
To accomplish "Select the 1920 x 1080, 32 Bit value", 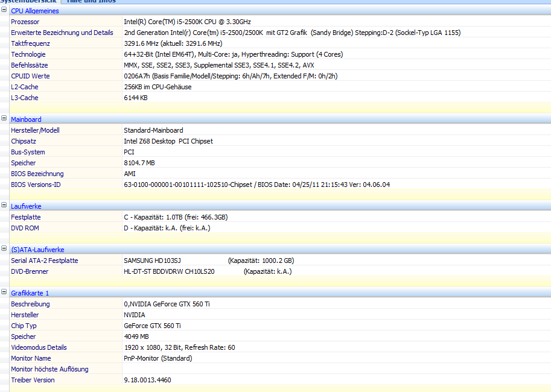I will pos(180,348).
